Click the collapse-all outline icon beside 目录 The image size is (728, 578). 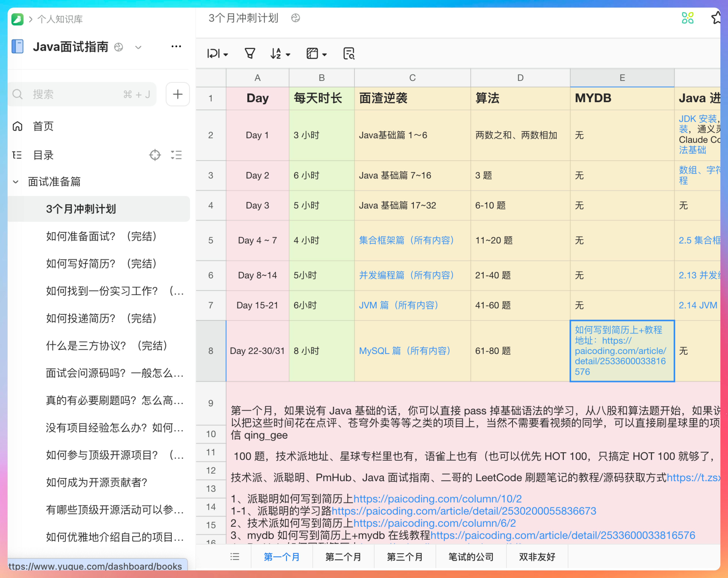point(176,155)
